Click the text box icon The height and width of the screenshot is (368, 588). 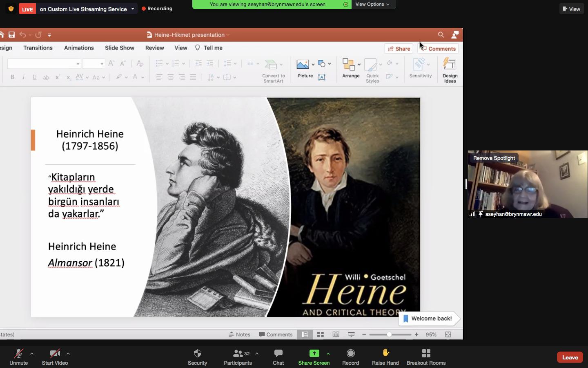[x=322, y=77]
